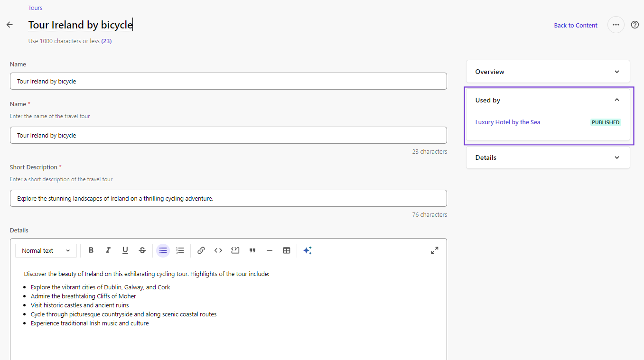Viewport: 644px width, 360px height.
Task: Click the bullet about traditional Irish music
Action: (90, 323)
